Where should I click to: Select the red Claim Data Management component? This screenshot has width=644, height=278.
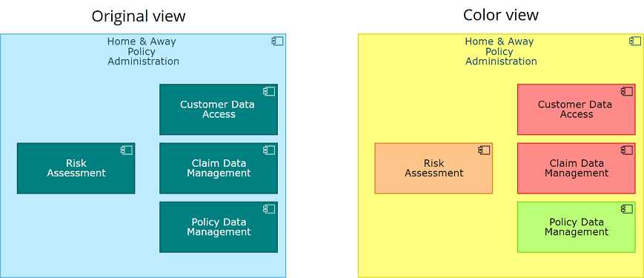coord(577,168)
